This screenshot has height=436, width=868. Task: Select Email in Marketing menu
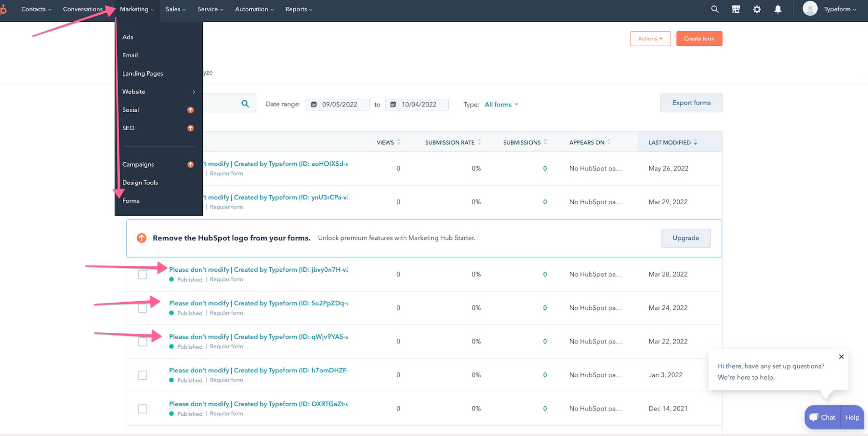[130, 55]
